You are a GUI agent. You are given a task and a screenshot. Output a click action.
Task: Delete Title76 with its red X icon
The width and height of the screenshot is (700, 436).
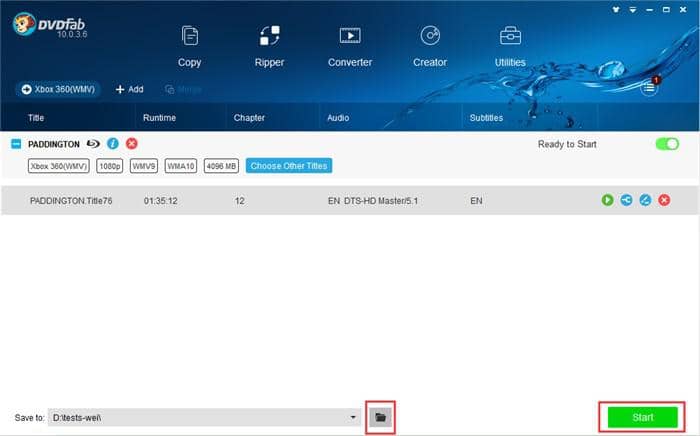[x=664, y=200]
